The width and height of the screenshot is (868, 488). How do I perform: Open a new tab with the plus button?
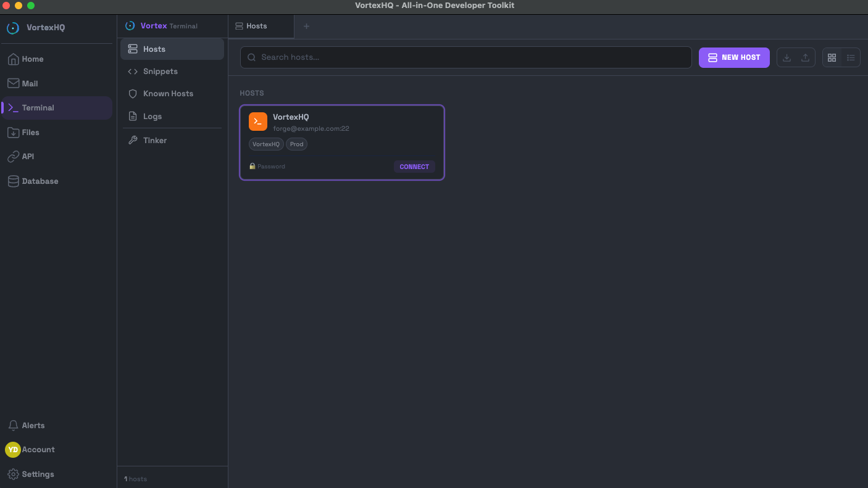point(306,26)
